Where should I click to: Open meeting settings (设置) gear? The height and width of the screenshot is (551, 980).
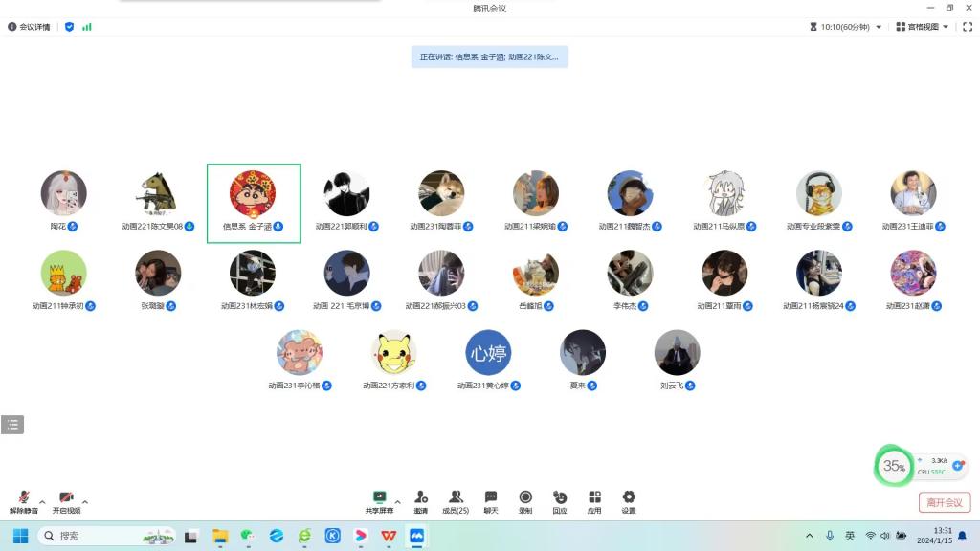[629, 501]
